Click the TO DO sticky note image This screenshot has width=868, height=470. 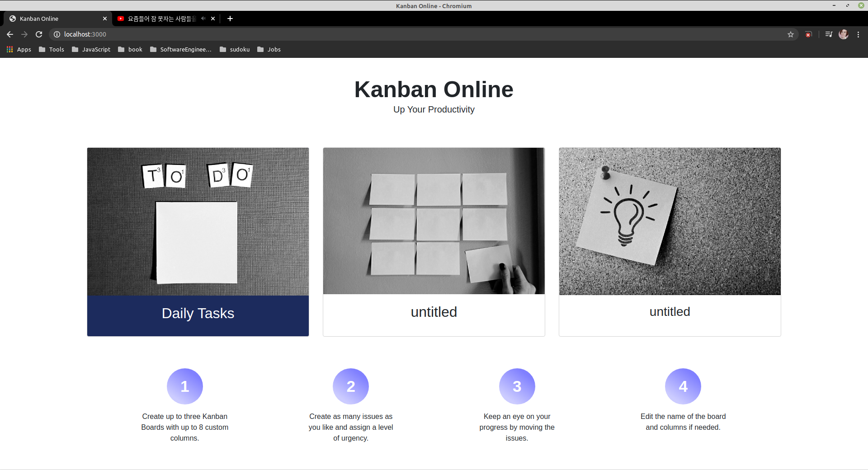coord(198,221)
